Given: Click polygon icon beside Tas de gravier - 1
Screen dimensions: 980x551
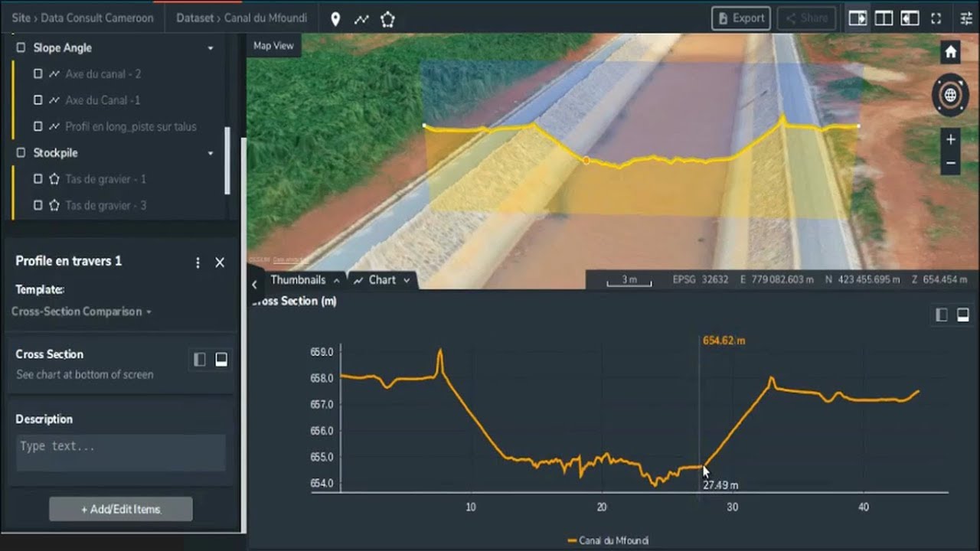Looking at the screenshot, I should [54, 179].
